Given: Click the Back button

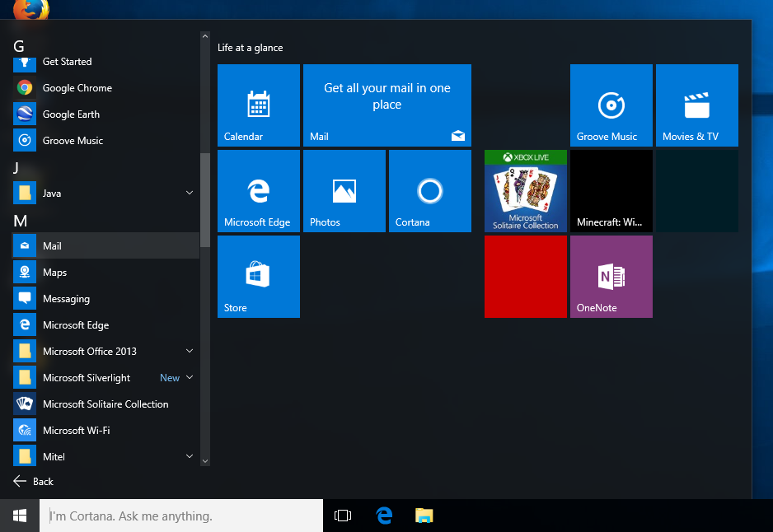Looking at the screenshot, I should pyautogui.click(x=33, y=481).
